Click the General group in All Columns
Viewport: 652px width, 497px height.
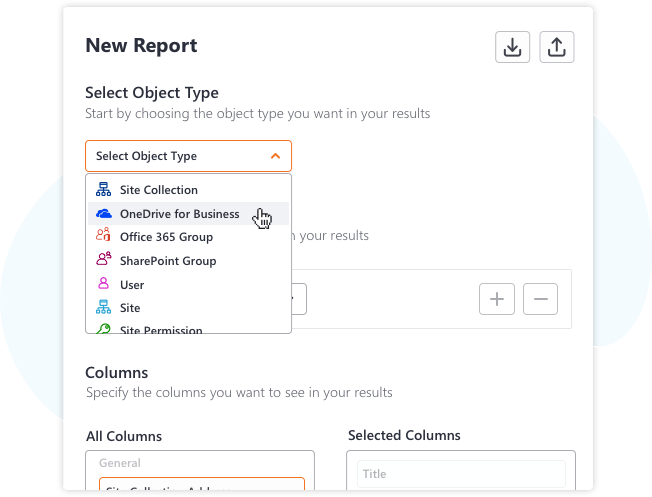coord(120,463)
